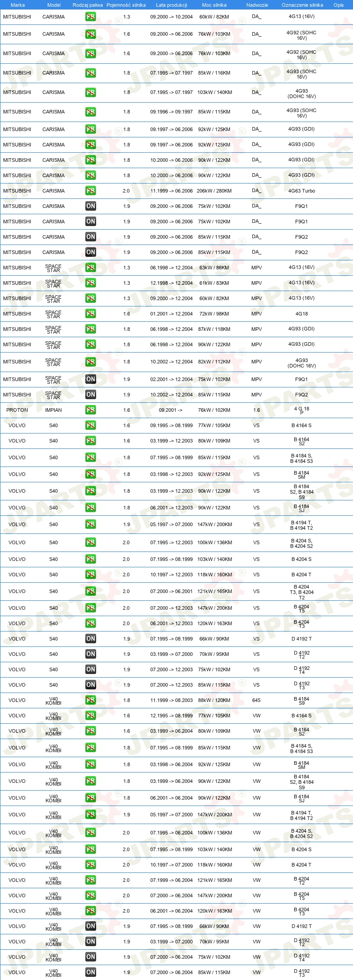Click petrol icon in V40 Kombi 77kW/105KM row
The height and width of the screenshot is (980, 353).
pos(91,716)
